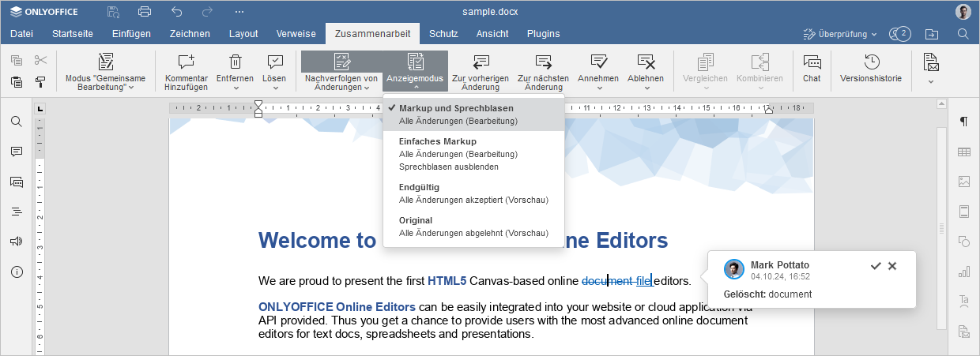The height and width of the screenshot is (356, 980).
Task: Go to previous change (Zur vorherigen Änderung)
Action: pos(481,73)
